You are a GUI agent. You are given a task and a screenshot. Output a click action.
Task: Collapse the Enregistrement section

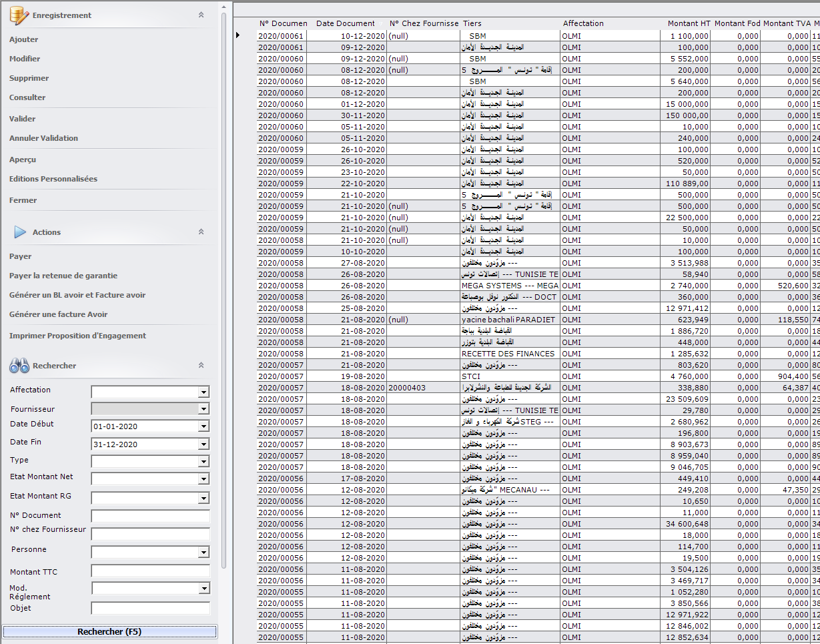(x=201, y=15)
